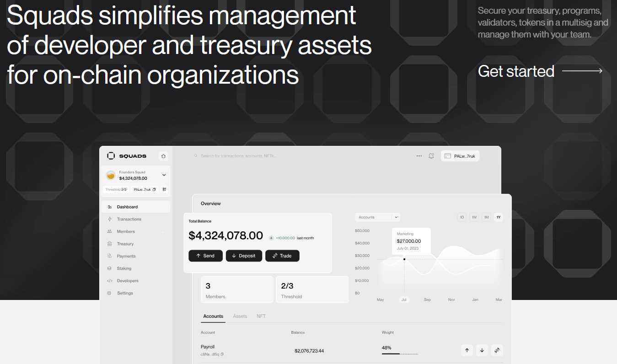Click the up-arrow send icon in Payroll row

pyautogui.click(x=467, y=350)
